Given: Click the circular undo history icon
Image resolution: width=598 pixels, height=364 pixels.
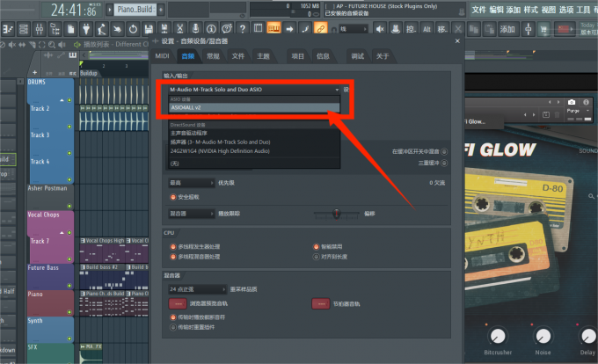Looking at the screenshot, I should click(133, 29).
